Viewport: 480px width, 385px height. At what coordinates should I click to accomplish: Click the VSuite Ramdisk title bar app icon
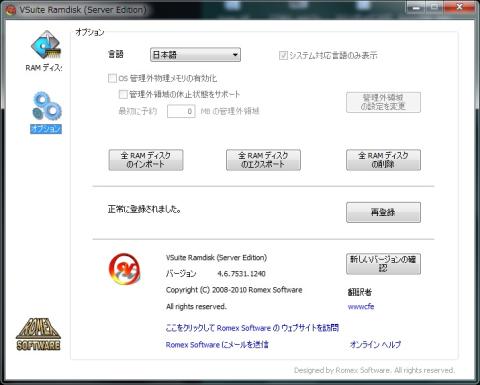(x=10, y=9)
